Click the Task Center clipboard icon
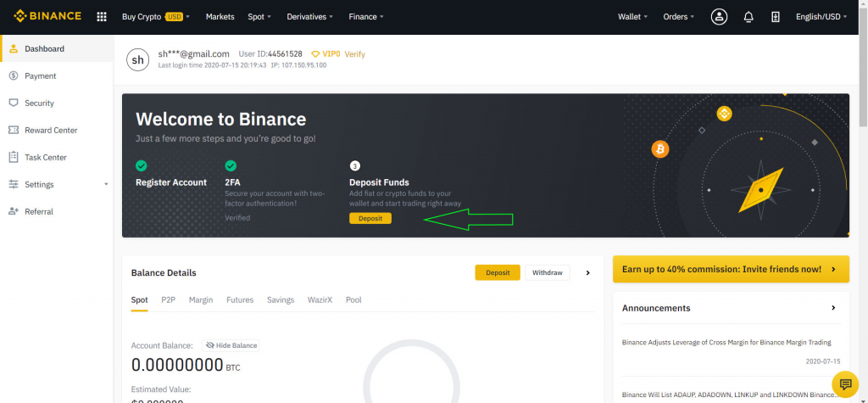This screenshot has height=403, width=868. coord(14,158)
